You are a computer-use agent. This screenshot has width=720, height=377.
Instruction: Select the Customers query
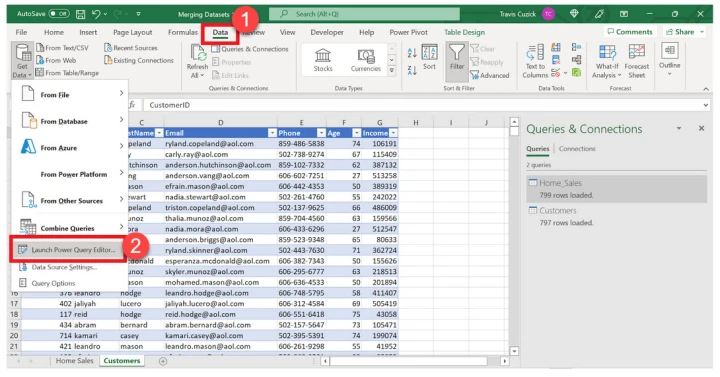[616, 216]
